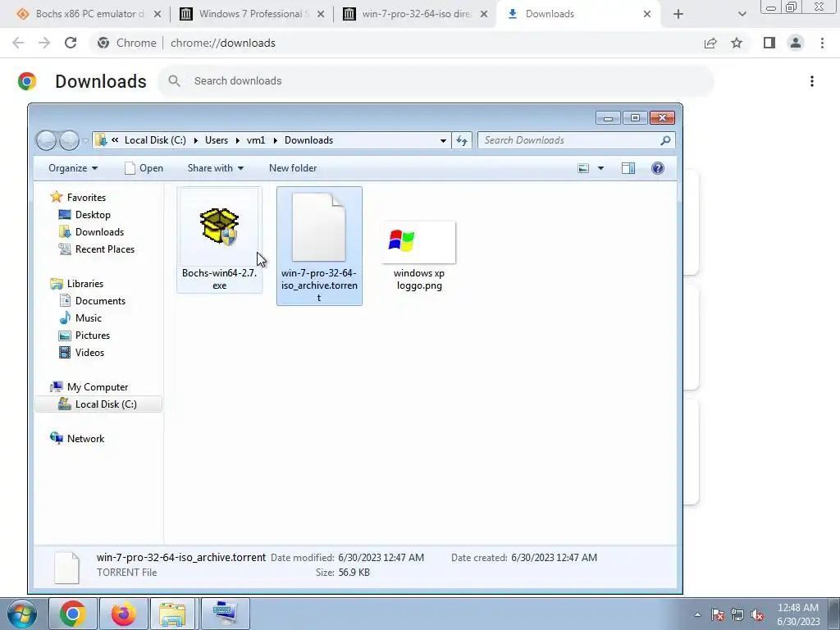The image size is (840, 630).
Task: Click vm1 in the address breadcrumb
Action: (x=256, y=140)
